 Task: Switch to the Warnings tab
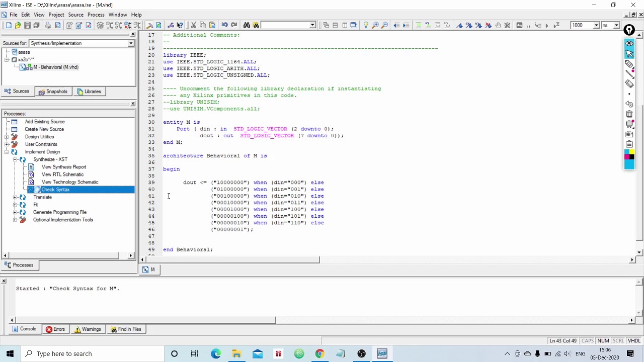tap(88, 329)
